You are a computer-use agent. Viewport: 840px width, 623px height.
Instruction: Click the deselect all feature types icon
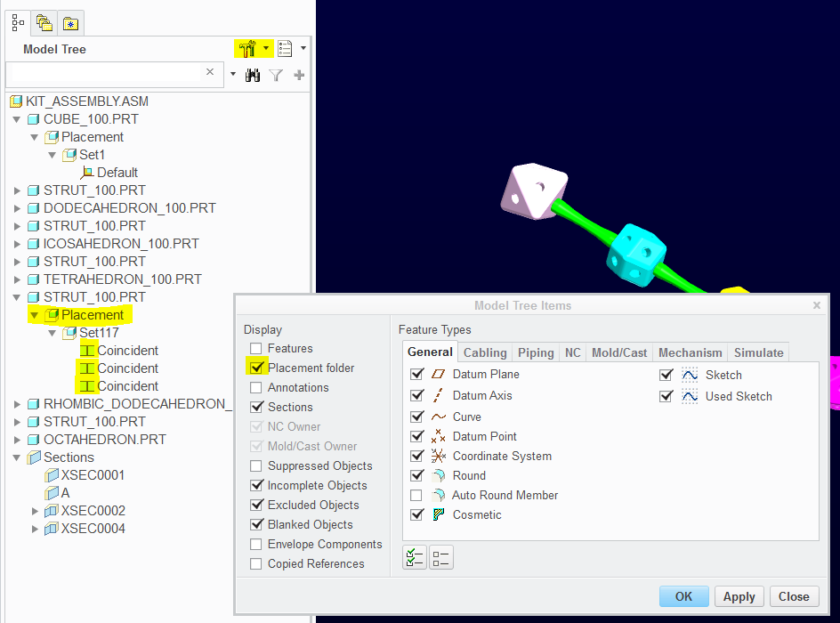(x=440, y=557)
